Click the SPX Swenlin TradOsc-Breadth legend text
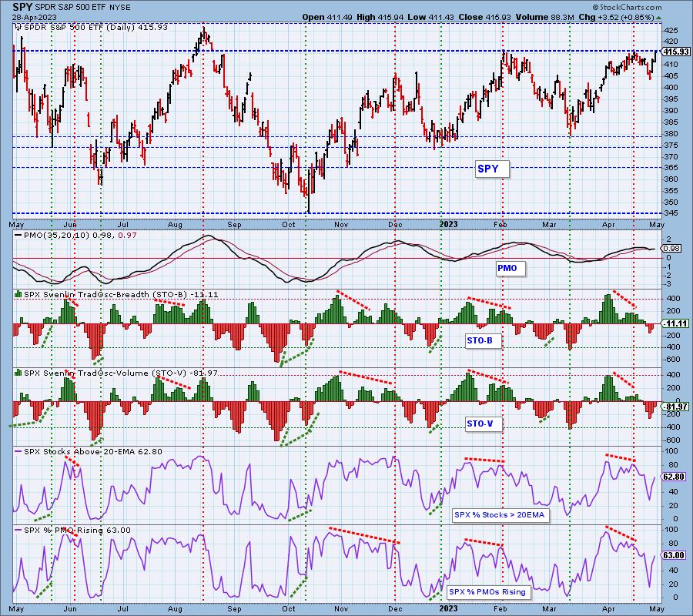 pyautogui.click(x=121, y=294)
